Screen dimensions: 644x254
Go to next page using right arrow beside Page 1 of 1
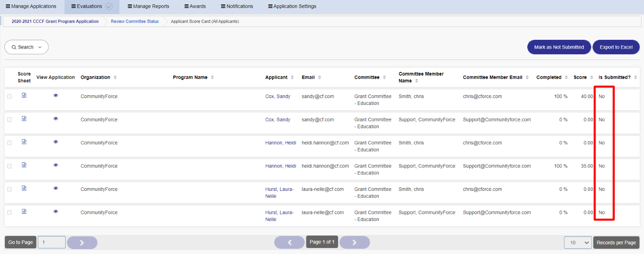355,242
